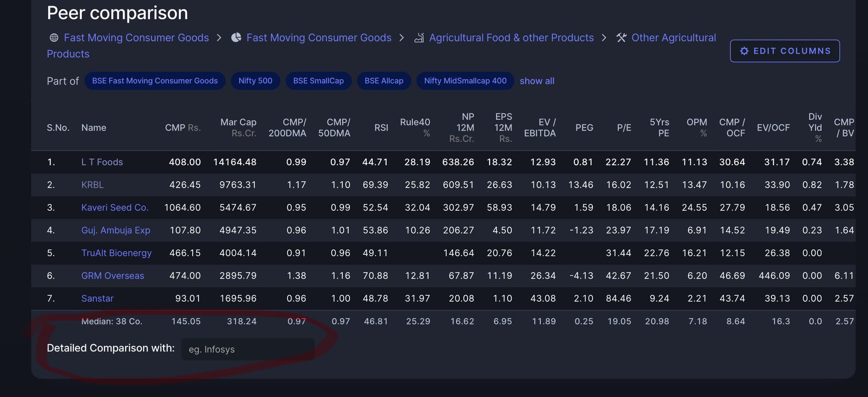This screenshot has height=397, width=868.
Task: Open Nifty MidSmallcap 400 index
Action: (x=465, y=81)
